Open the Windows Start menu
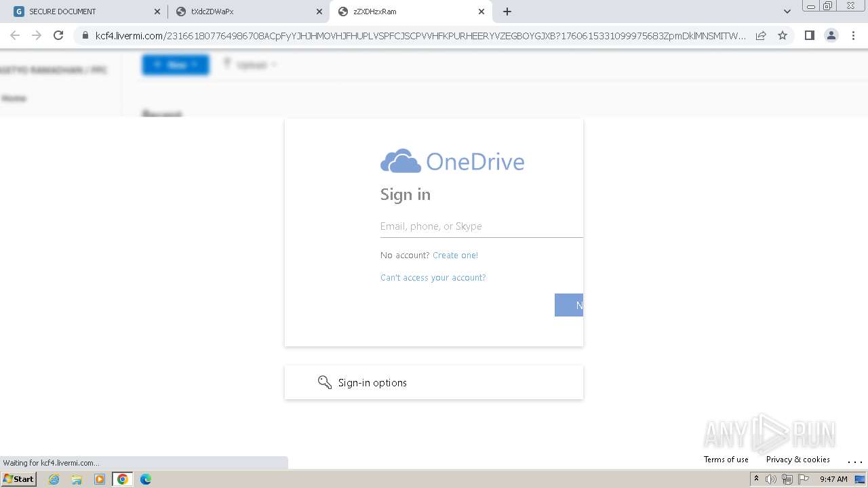This screenshot has height=488, width=868. click(18, 479)
